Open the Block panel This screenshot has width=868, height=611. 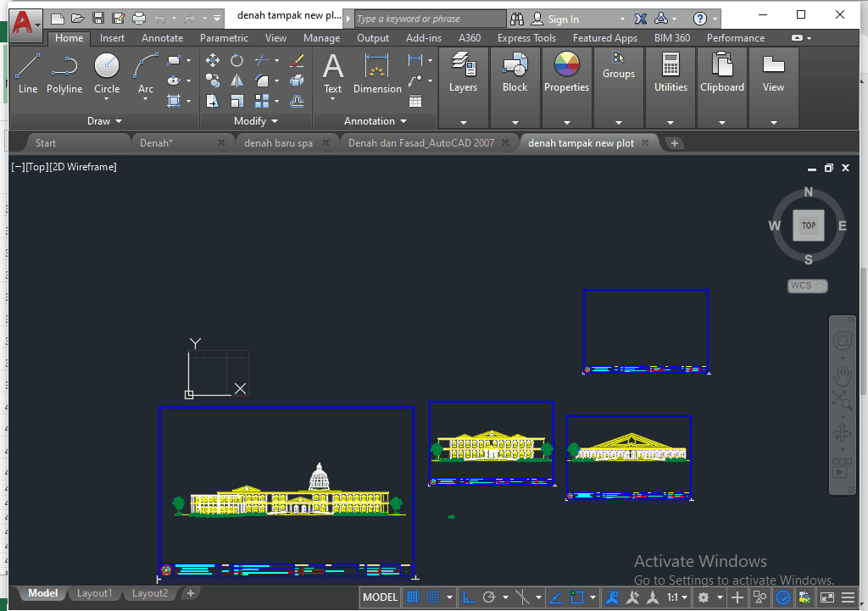pyautogui.click(x=515, y=73)
